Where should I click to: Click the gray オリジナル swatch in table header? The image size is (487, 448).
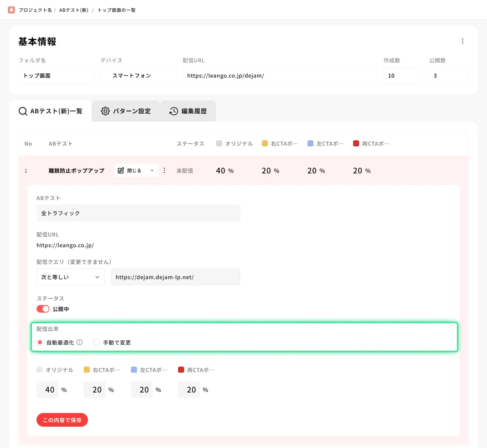click(219, 143)
